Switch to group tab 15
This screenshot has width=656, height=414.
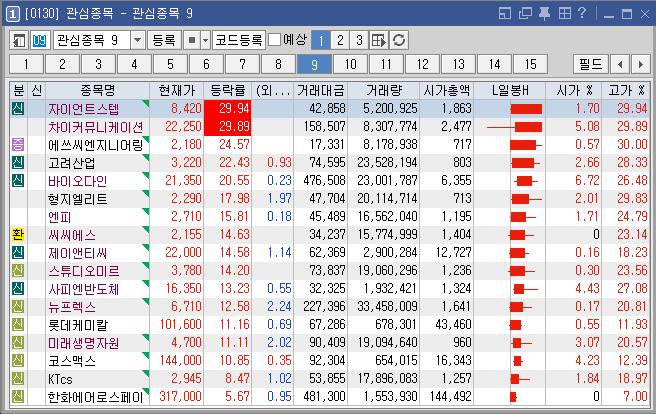coord(530,64)
